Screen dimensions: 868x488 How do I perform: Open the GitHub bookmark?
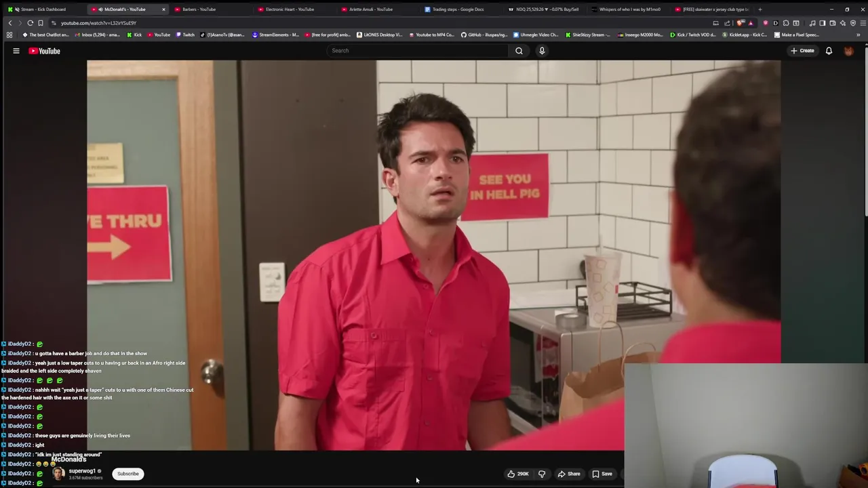(x=484, y=35)
